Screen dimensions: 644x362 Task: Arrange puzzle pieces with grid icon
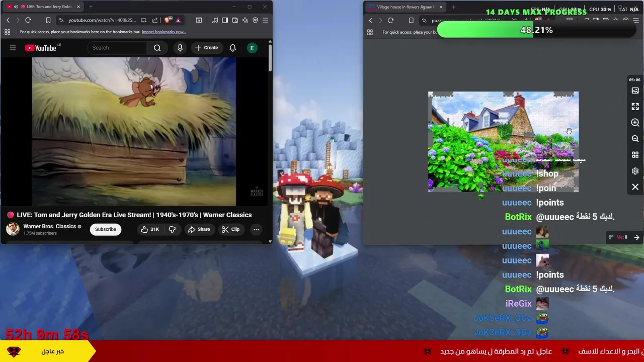[x=635, y=155]
